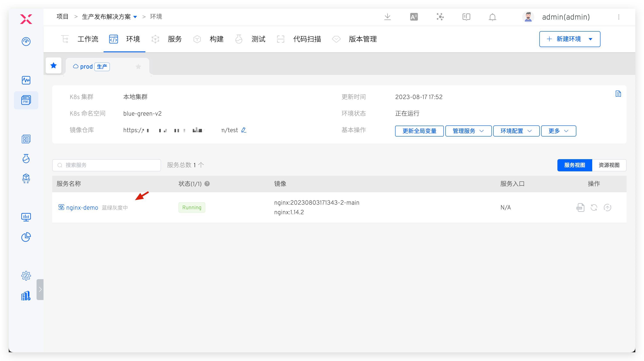
Task: Edit the image registry with pencil icon
Action: pos(244,130)
